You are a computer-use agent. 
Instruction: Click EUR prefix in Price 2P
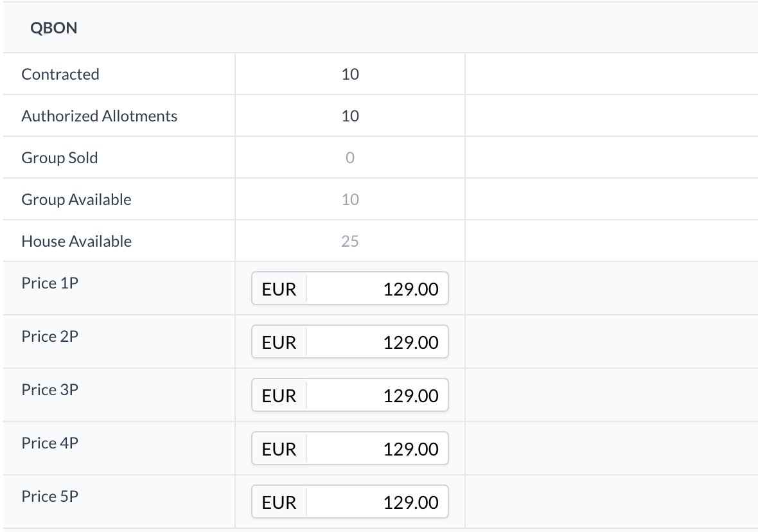coord(279,342)
